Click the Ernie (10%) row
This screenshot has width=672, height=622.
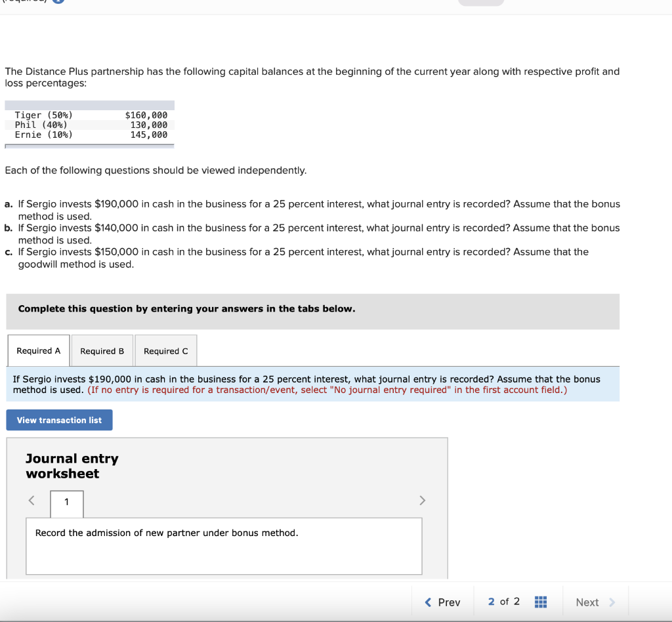click(89, 135)
